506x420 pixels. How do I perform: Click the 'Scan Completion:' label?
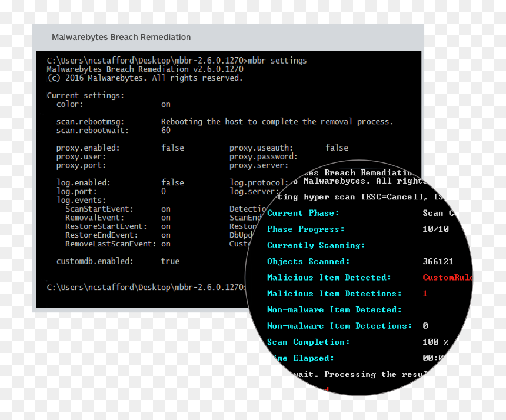308,342
